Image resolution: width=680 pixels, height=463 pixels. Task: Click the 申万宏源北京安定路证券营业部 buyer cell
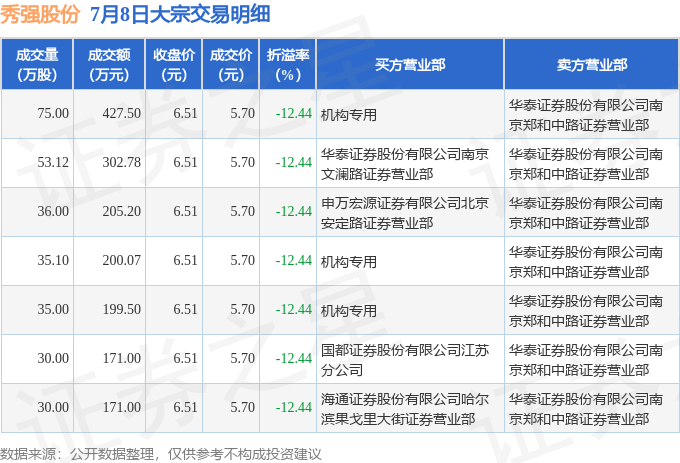coord(410,212)
